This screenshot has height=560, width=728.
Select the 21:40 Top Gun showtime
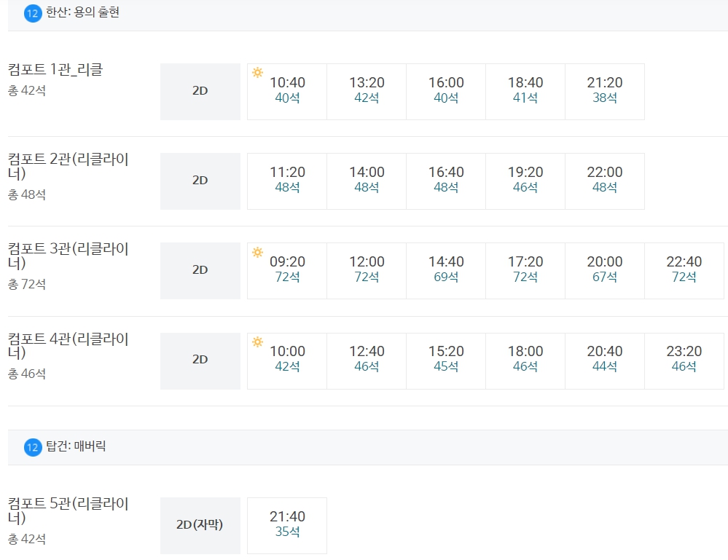point(287,526)
